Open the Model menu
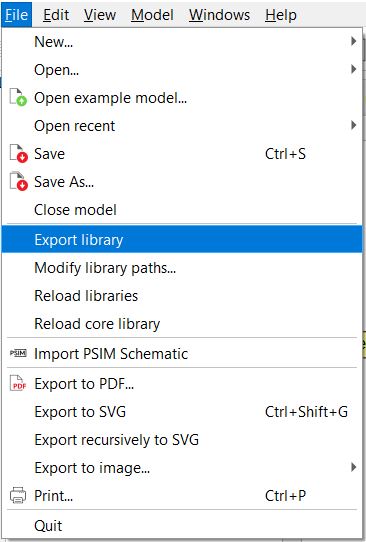 [152, 15]
